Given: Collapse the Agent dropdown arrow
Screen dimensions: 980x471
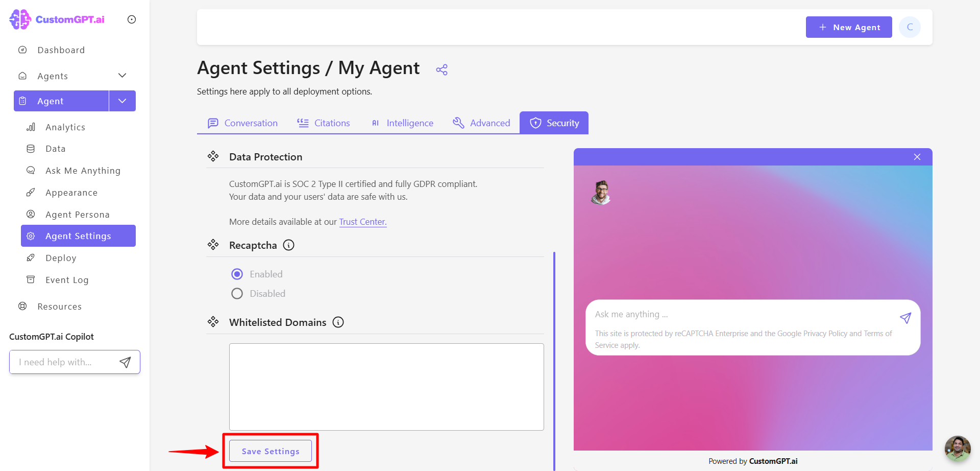Looking at the screenshot, I should (122, 101).
